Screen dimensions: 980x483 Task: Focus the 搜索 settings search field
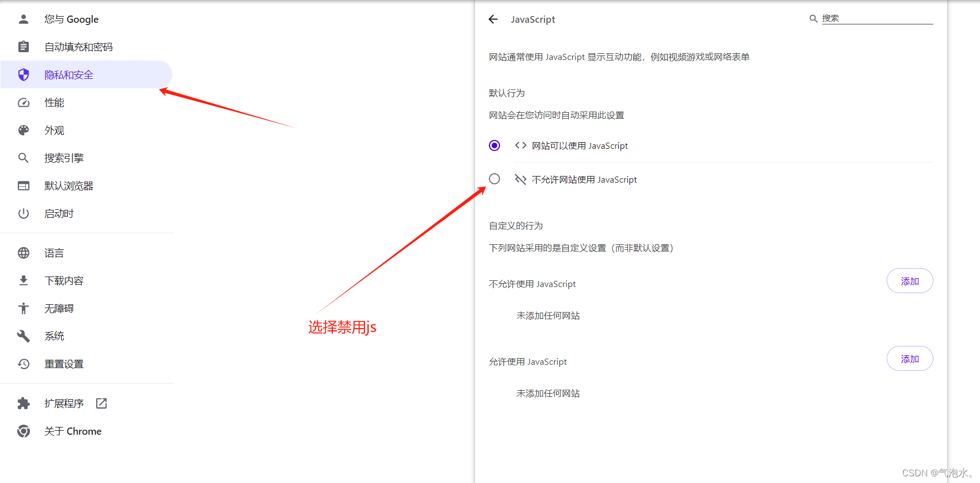pos(877,18)
